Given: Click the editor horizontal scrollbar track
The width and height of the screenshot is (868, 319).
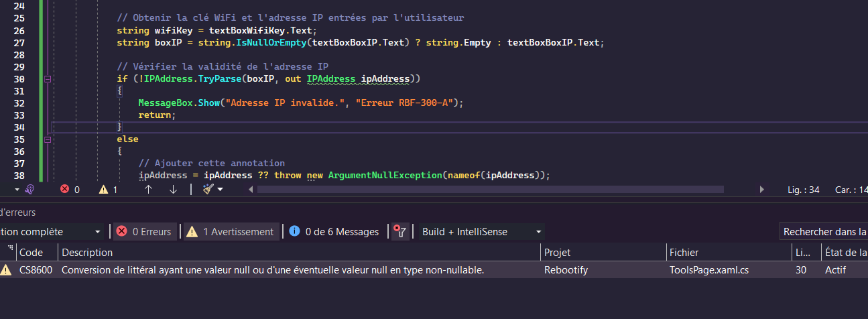Looking at the screenshot, I should 491,190.
